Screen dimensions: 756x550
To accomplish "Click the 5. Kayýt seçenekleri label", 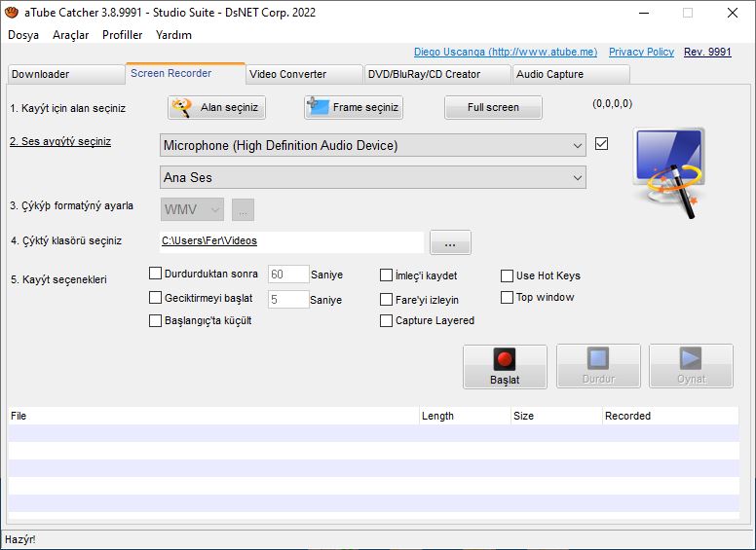I will pyautogui.click(x=58, y=279).
